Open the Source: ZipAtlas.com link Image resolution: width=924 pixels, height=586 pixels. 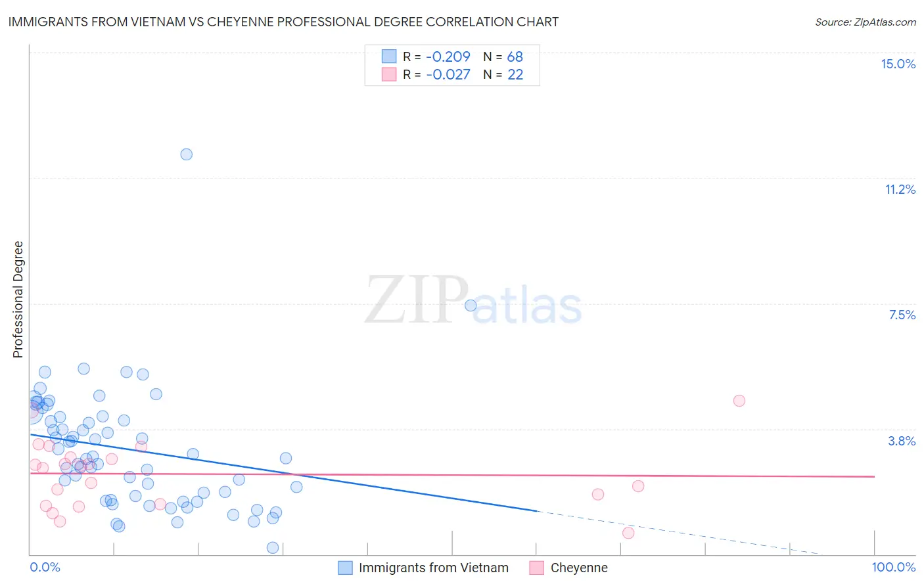click(x=866, y=22)
